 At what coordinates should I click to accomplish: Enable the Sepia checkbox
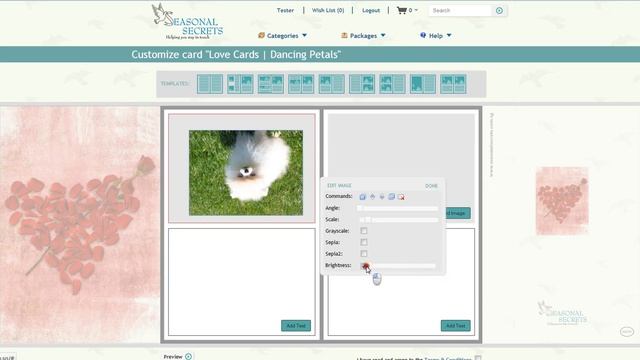tap(364, 242)
